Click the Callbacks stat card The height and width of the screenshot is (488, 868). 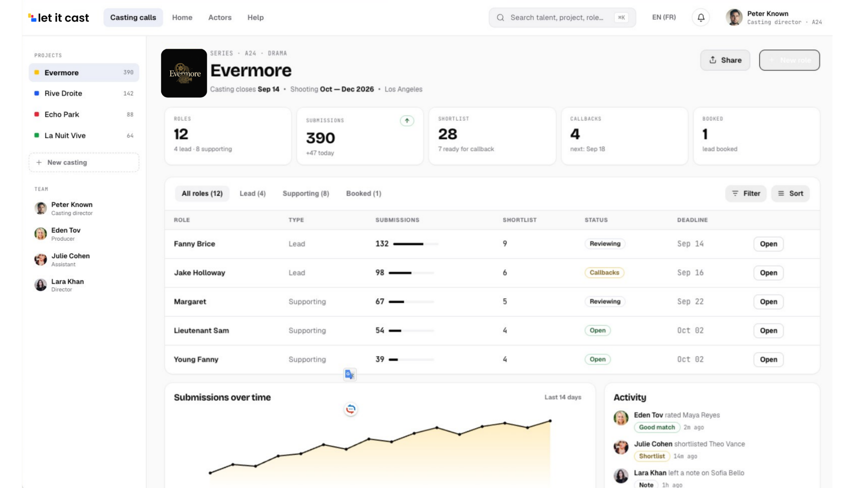[624, 136]
